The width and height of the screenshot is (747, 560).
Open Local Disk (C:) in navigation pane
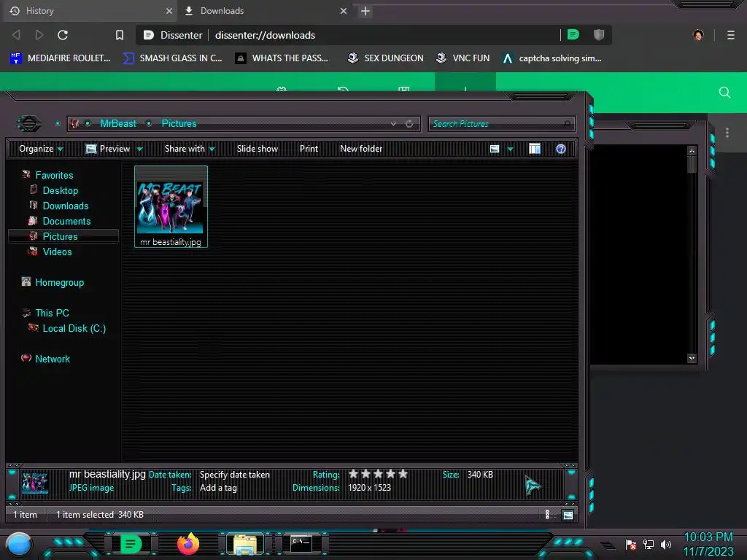tap(74, 328)
